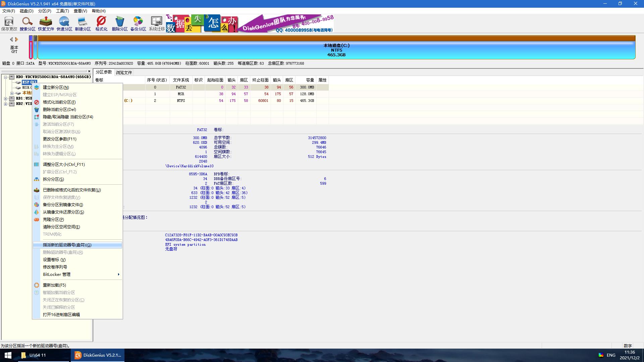
Task: Close the disk tree panel
Action: (89, 71)
